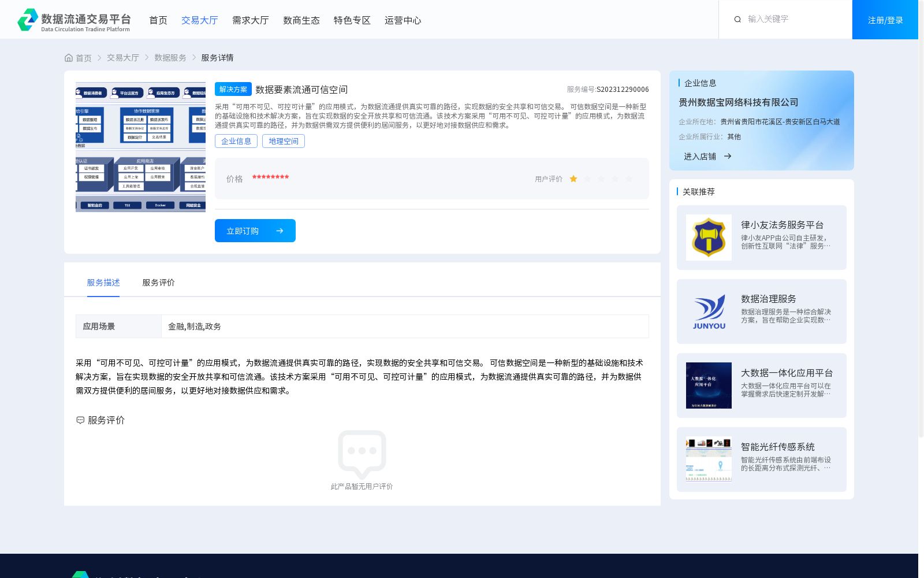Click the comment icon beside 服务评价 heading

click(x=80, y=420)
